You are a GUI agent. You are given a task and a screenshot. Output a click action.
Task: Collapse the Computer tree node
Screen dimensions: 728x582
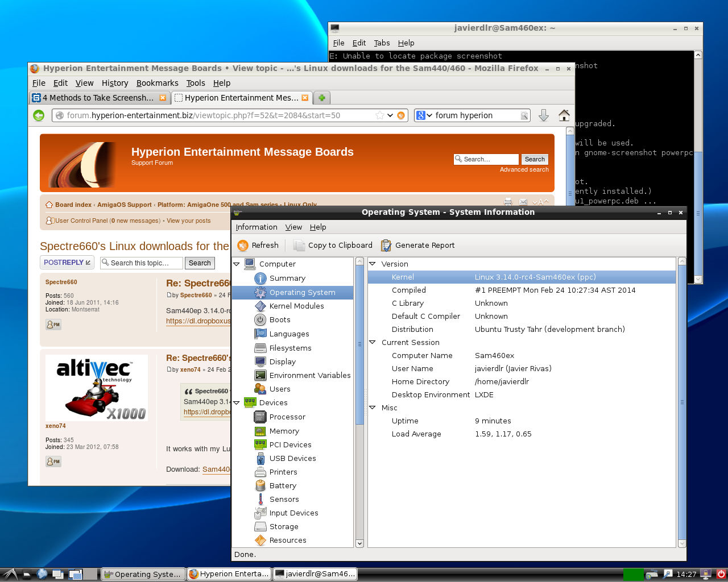tap(237, 264)
